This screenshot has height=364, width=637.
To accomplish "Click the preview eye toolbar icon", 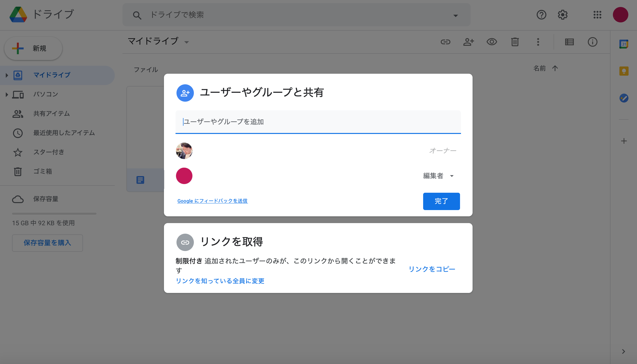I will tap(492, 42).
